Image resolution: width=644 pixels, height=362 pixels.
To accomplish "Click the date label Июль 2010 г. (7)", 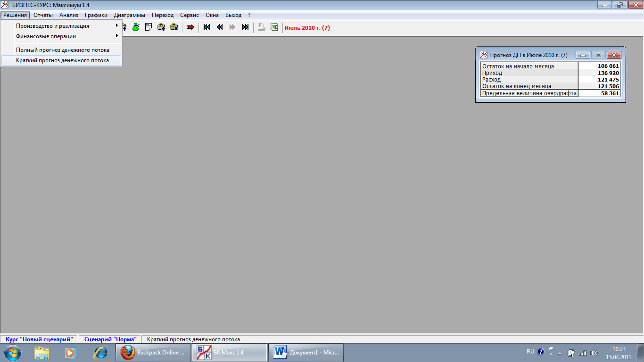I will [307, 28].
